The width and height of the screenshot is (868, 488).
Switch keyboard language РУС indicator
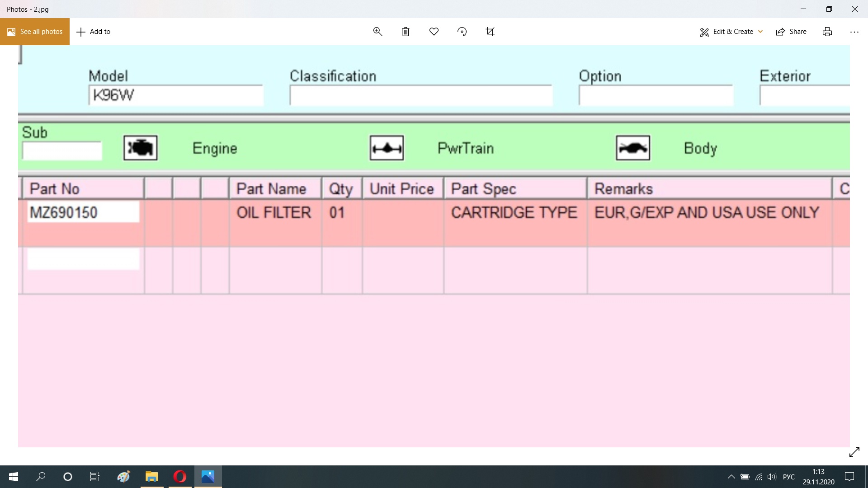click(x=788, y=477)
